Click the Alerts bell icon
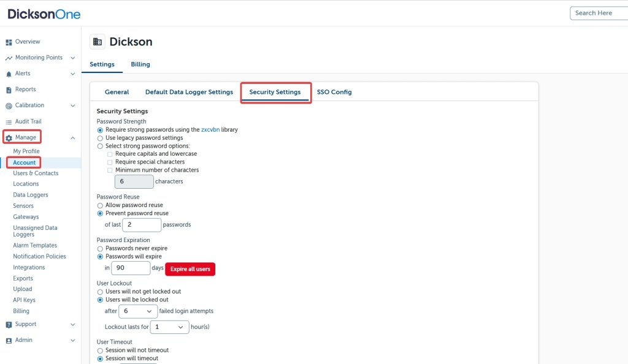The image size is (628, 364). tap(9, 74)
